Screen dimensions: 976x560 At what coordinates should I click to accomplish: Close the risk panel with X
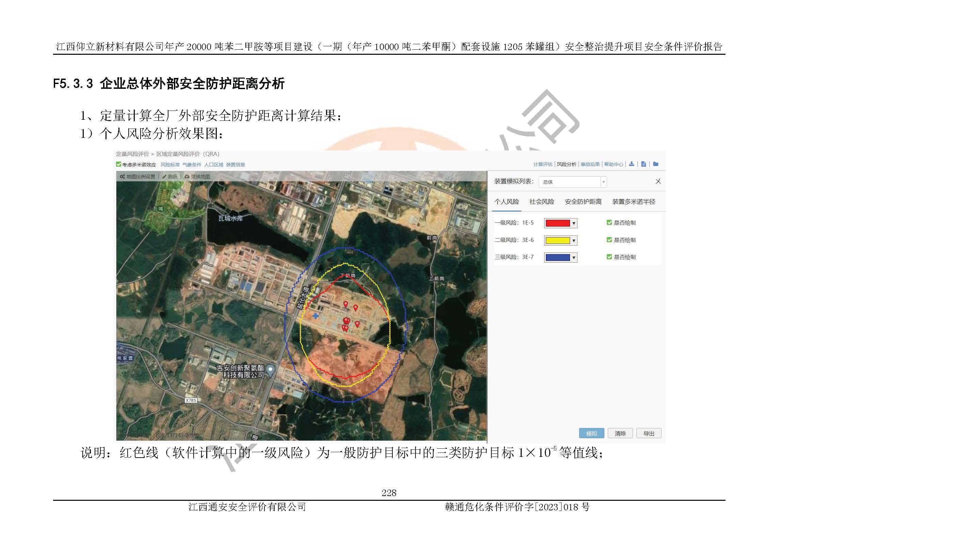point(658,181)
